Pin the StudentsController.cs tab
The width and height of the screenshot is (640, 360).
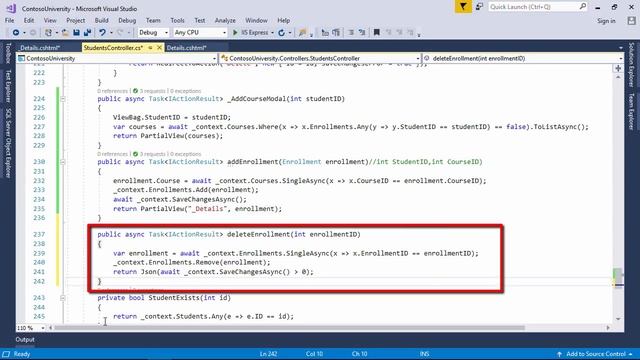click(x=151, y=48)
